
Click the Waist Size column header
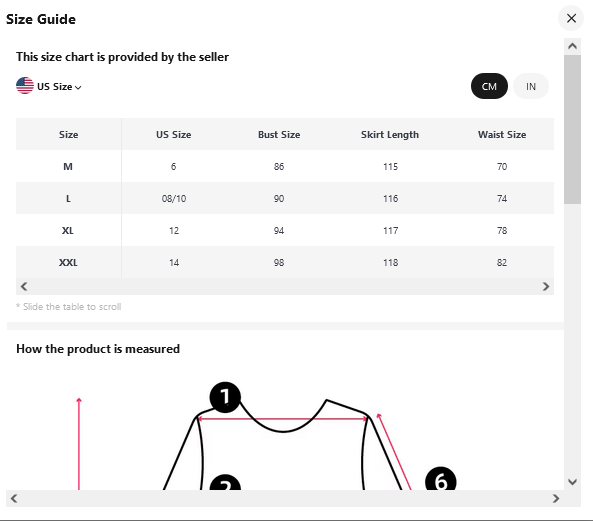pyautogui.click(x=502, y=135)
